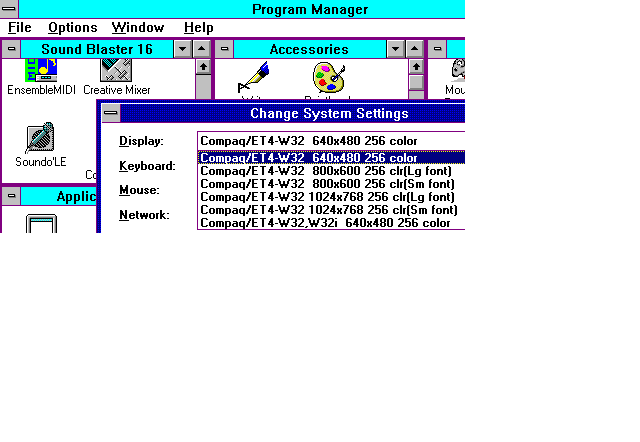Choose 800x600 256 clr(Lg font) display

coord(331,171)
